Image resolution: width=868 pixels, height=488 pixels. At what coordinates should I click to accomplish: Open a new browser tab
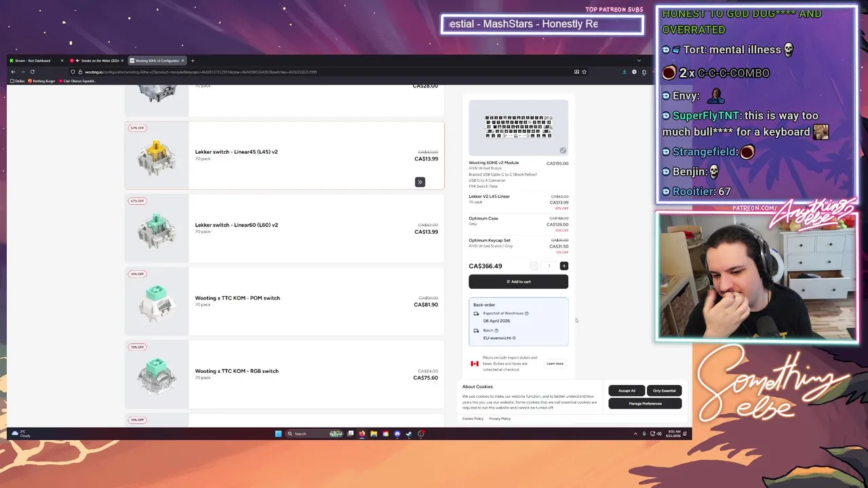coord(193,61)
